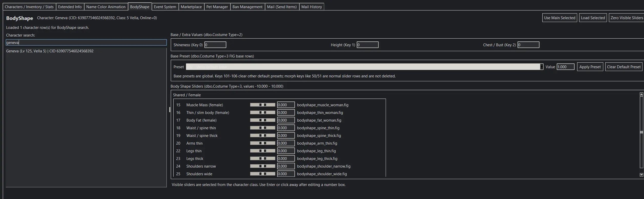Viewport: 644px width, 199px height.
Task: Focus the Character search field
Action: point(86,43)
